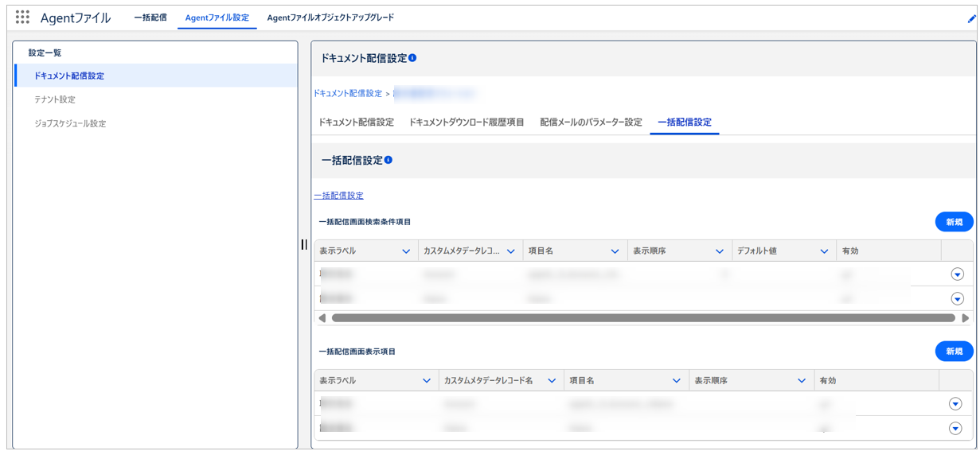
Task: Expand デフォルト値 column dropdown
Action: 824,251
